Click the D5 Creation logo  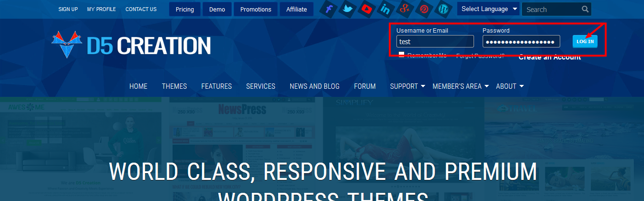click(x=131, y=45)
